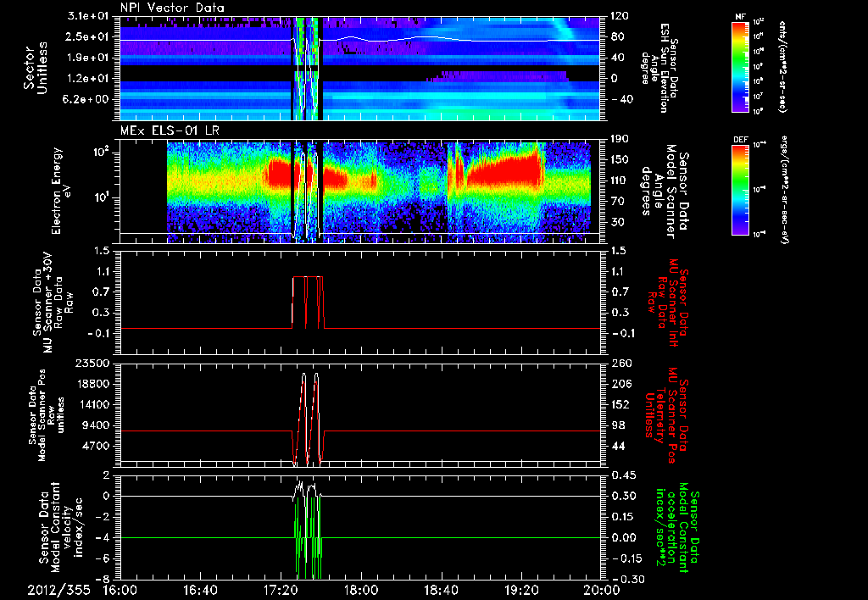
Task: Click the "Model Scanner Pos Raw unitless" axis label
Action: tap(46, 415)
